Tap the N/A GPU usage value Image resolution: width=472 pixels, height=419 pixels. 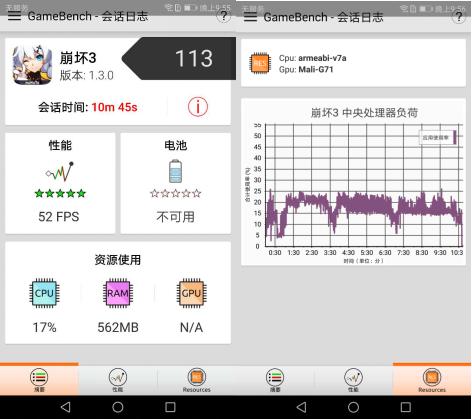pyautogui.click(x=191, y=327)
